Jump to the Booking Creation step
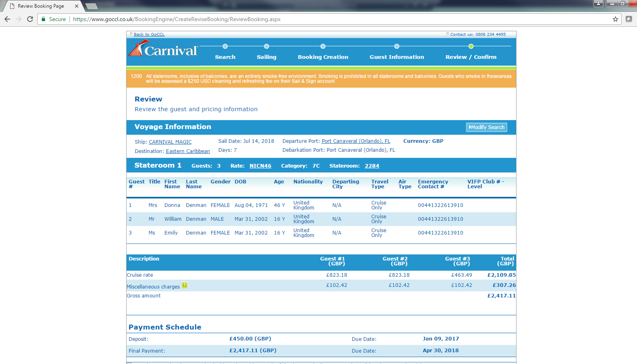This screenshot has width=637, height=364. [x=323, y=57]
